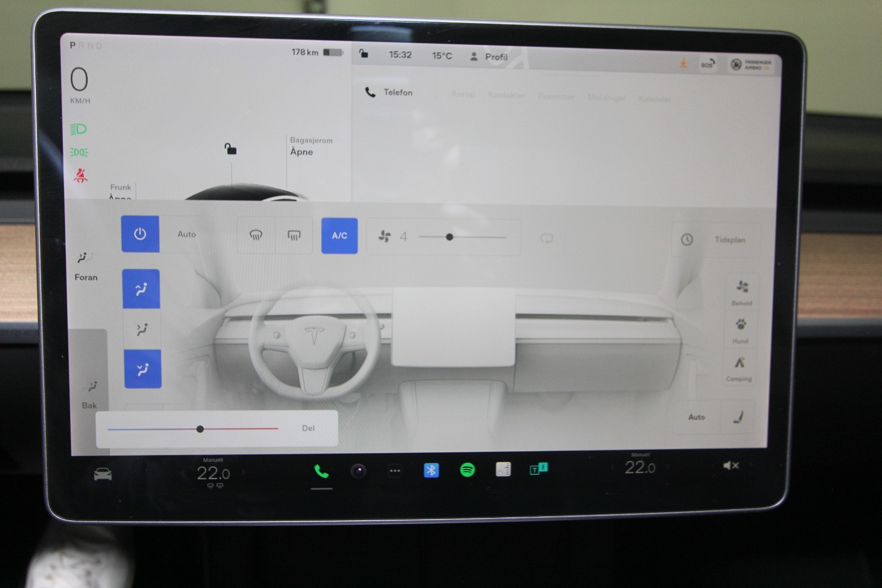Set seat heating to Auto
Screen dimensions: 882x588
point(696,417)
